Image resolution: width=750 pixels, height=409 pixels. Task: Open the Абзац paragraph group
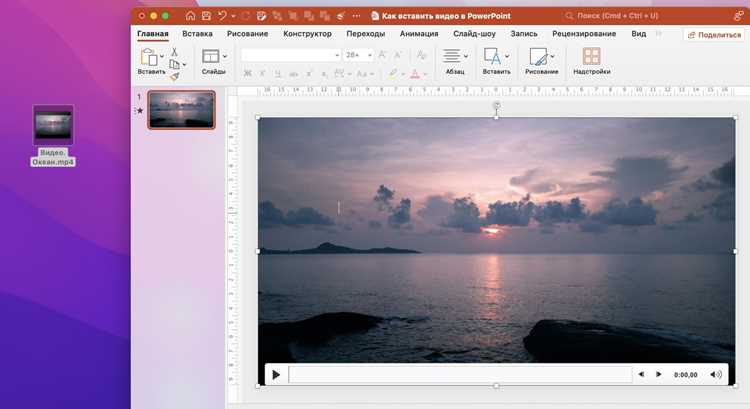point(455,61)
